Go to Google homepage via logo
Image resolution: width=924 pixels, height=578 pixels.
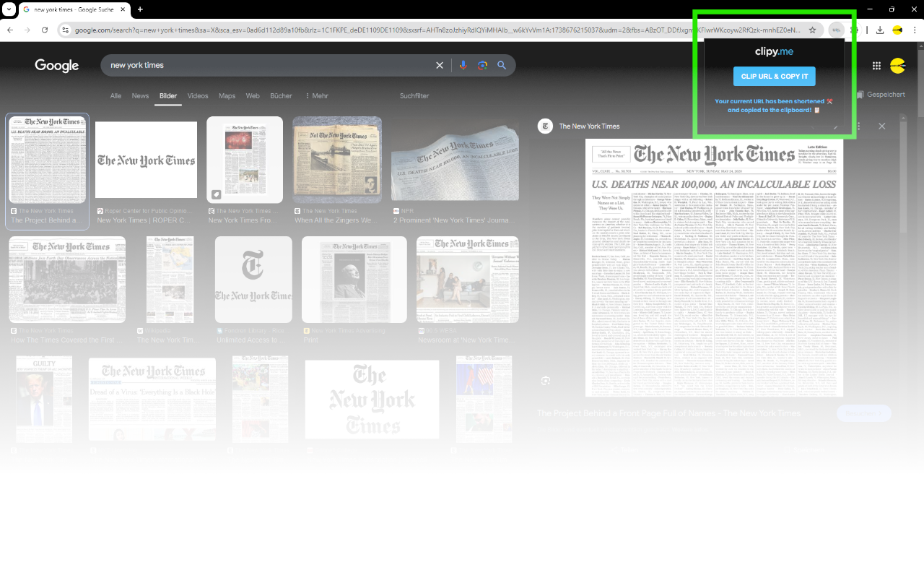[x=57, y=66]
